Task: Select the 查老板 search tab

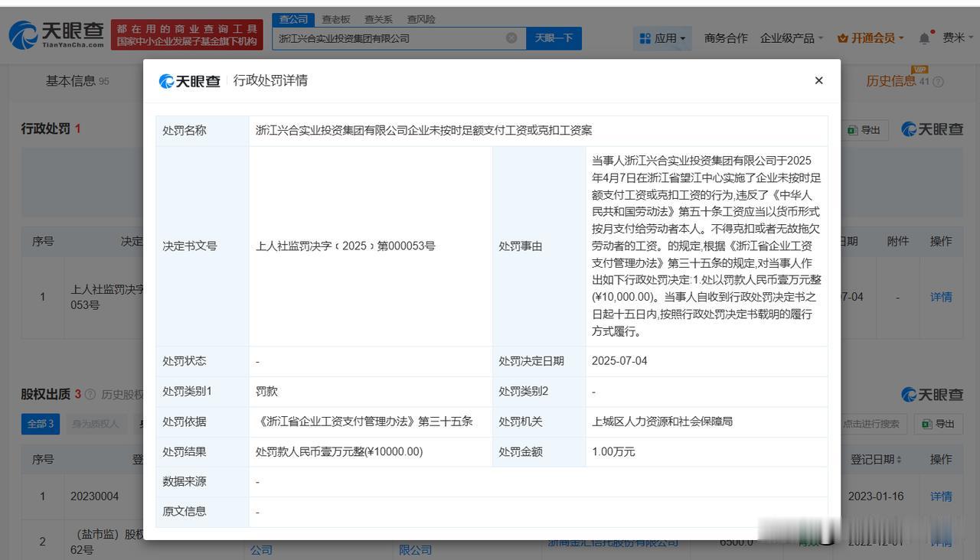Action: point(336,19)
